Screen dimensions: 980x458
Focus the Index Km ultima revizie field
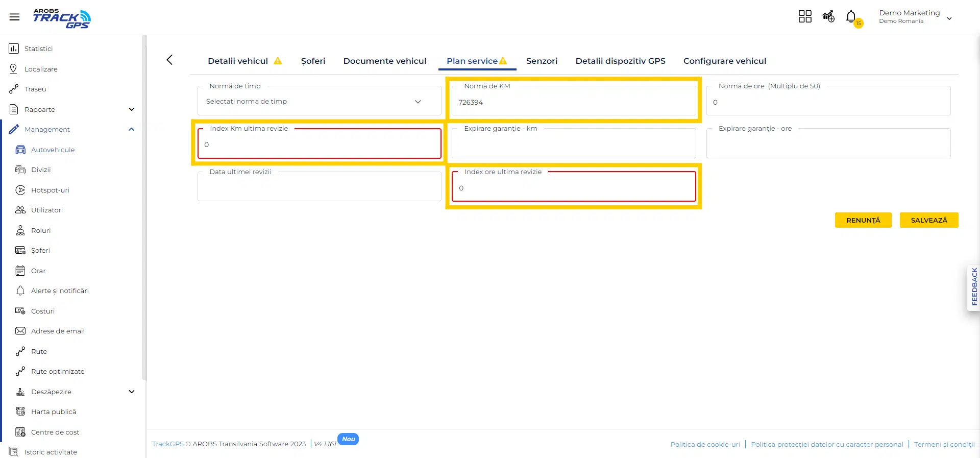(x=319, y=143)
